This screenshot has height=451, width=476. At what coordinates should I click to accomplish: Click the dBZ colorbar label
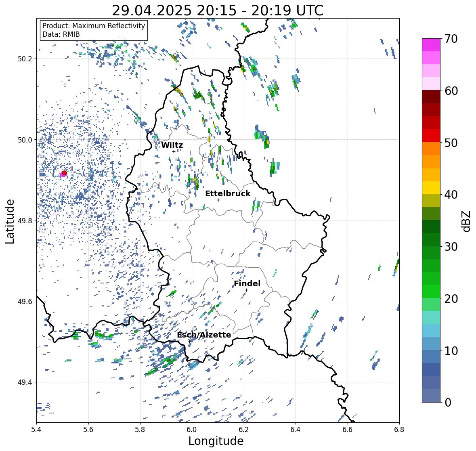467,221
